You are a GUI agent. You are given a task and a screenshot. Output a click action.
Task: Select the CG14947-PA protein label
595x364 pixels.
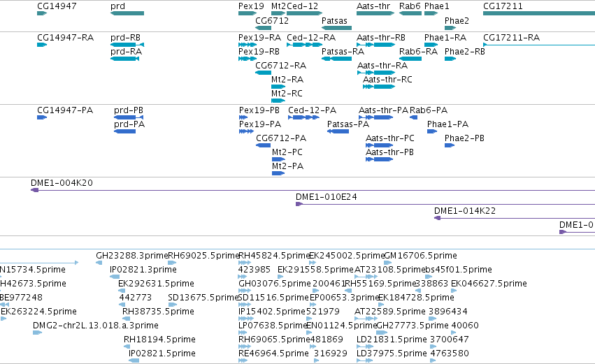65,110
